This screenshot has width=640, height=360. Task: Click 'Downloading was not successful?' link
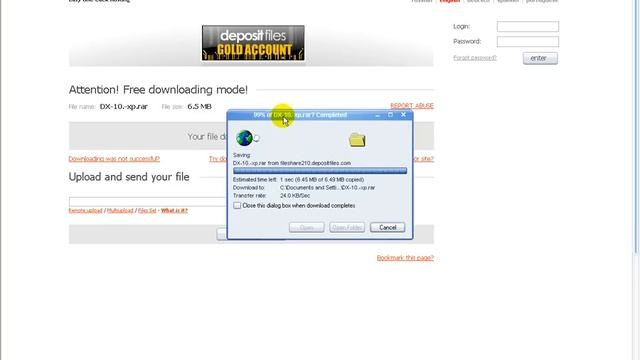click(114, 158)
